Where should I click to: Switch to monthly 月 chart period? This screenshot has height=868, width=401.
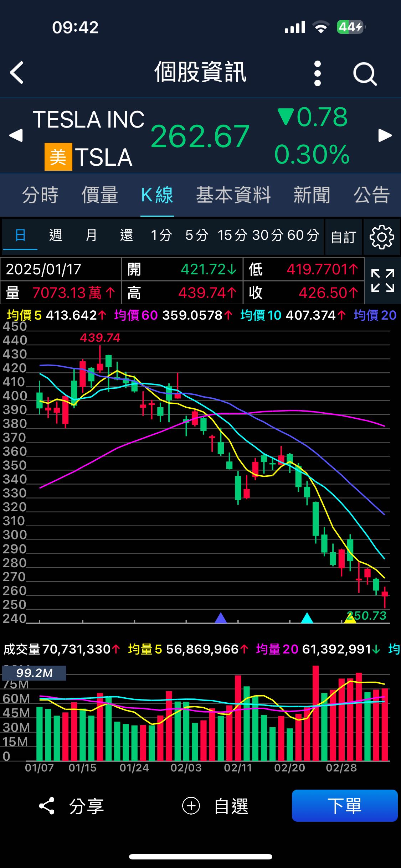[x=91, y=236]
